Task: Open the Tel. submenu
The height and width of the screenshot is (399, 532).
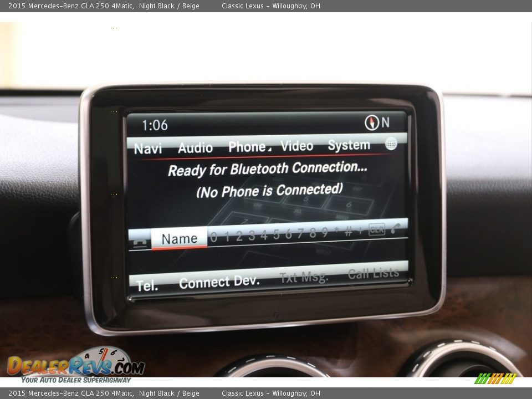Action: coord(147,286)
